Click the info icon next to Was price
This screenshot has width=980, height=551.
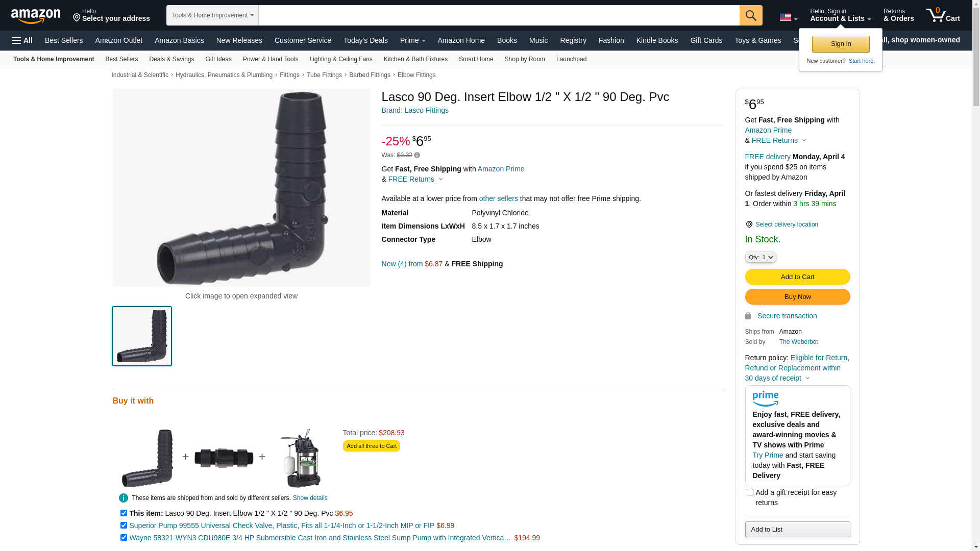(417, 155)
